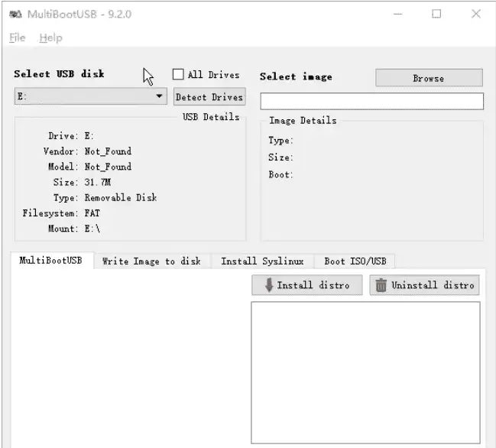Click the Image Details Boot label
Image resolution: width=496 pixels, height=448 pixels.
(281, 174)
